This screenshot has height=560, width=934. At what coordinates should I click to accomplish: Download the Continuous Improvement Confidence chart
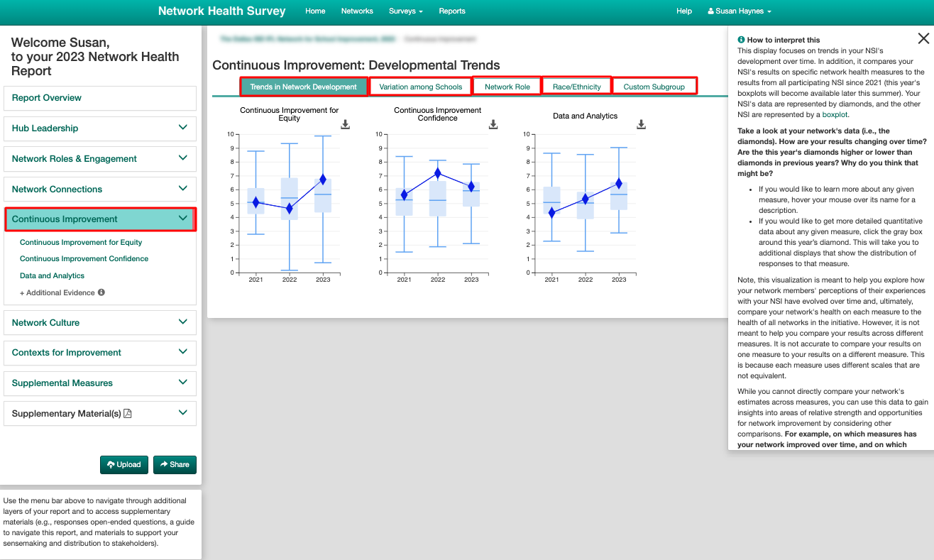point(493,124)
